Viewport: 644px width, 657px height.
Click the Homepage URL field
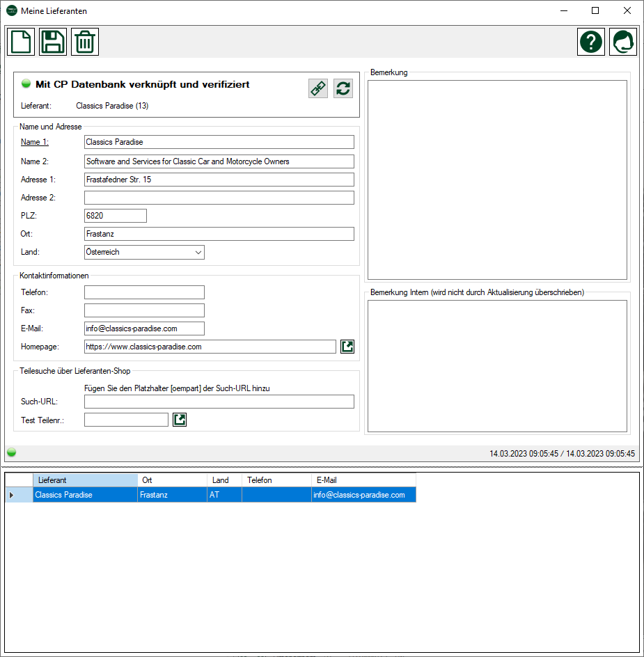210,347
